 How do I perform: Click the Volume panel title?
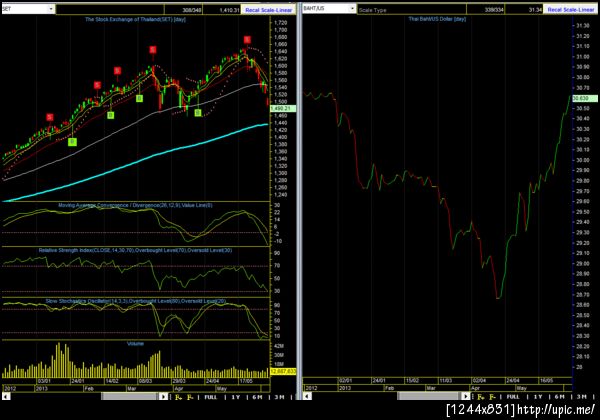[135, 344]
